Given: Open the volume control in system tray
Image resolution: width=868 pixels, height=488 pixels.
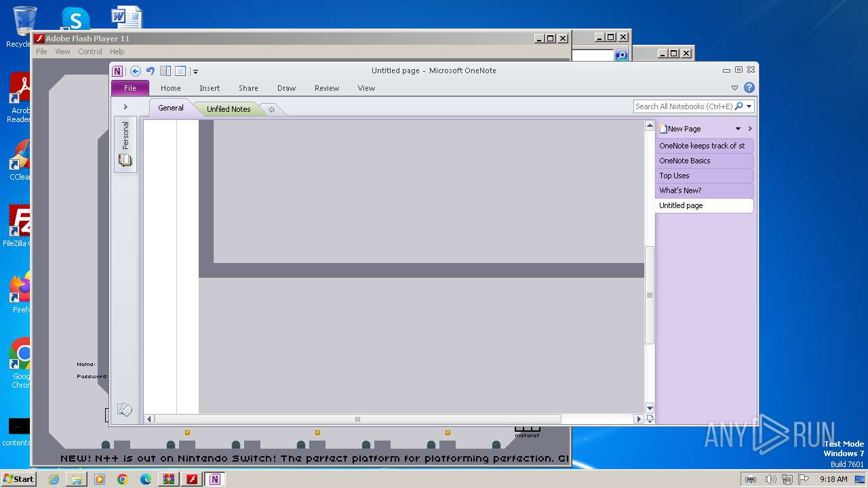Looking at the screenshot, I should point(770,479).
